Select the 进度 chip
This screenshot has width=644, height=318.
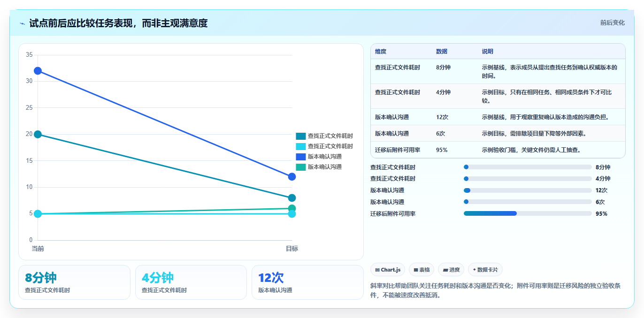pyautogui.click(x=451, y=270)
